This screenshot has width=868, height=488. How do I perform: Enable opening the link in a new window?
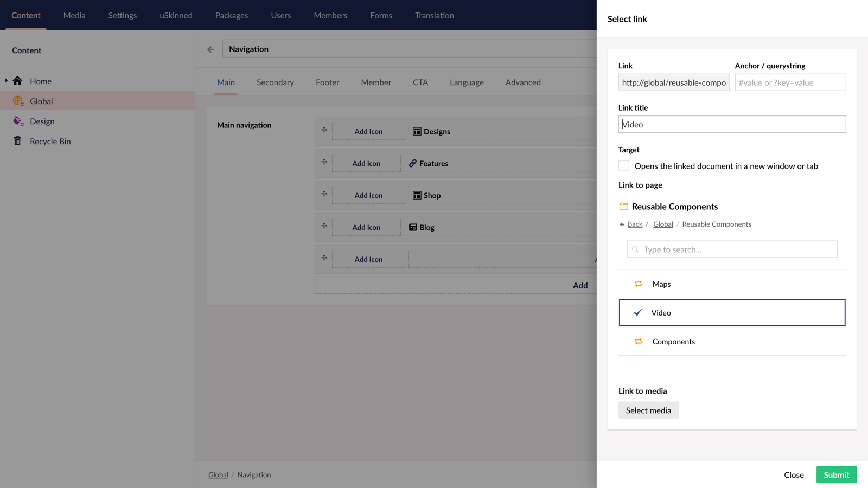(623, 165)
